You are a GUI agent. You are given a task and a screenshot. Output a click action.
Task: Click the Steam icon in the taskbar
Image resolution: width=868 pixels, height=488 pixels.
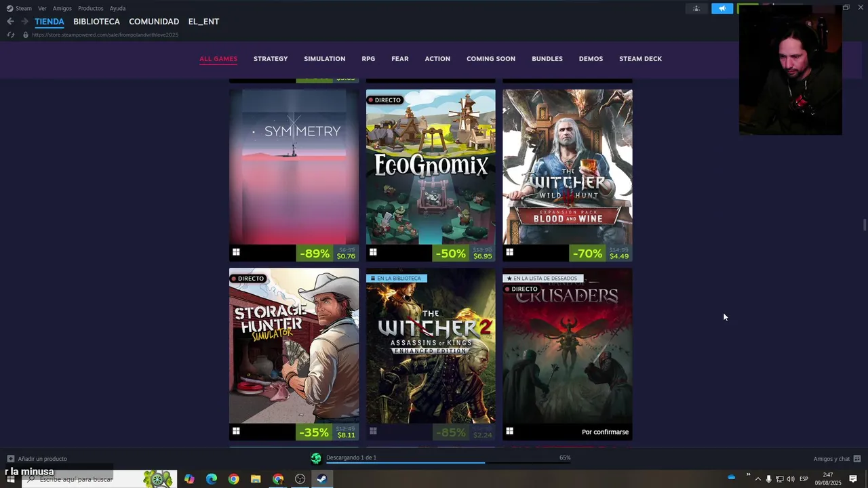[x=322, y=479]
